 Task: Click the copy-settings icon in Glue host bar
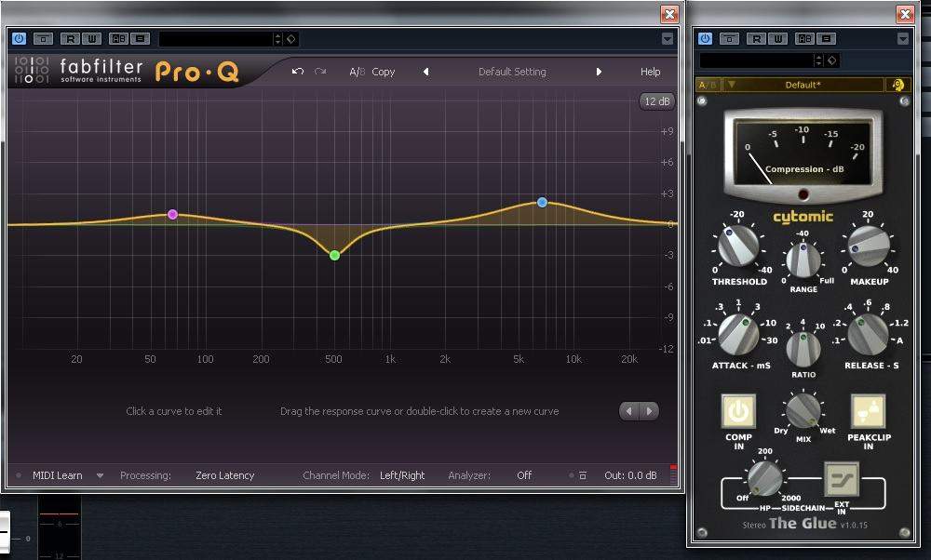point(827,39)
